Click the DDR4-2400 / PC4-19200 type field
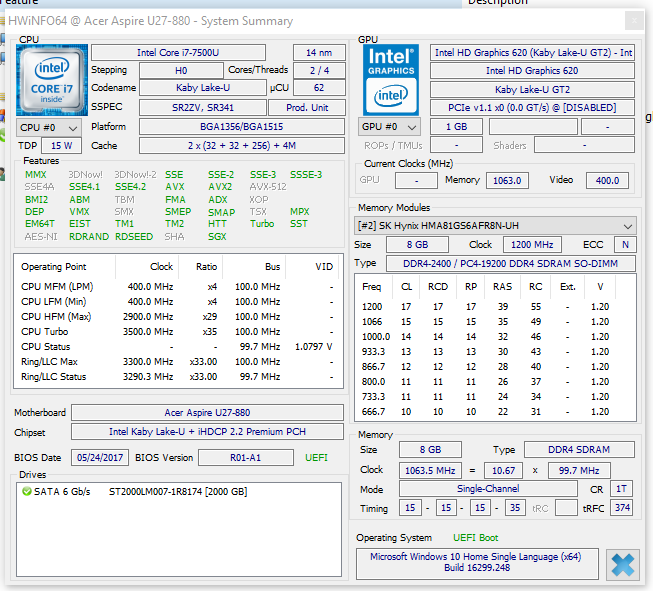Viewport: 653px width, 591px height. (511, 264)
